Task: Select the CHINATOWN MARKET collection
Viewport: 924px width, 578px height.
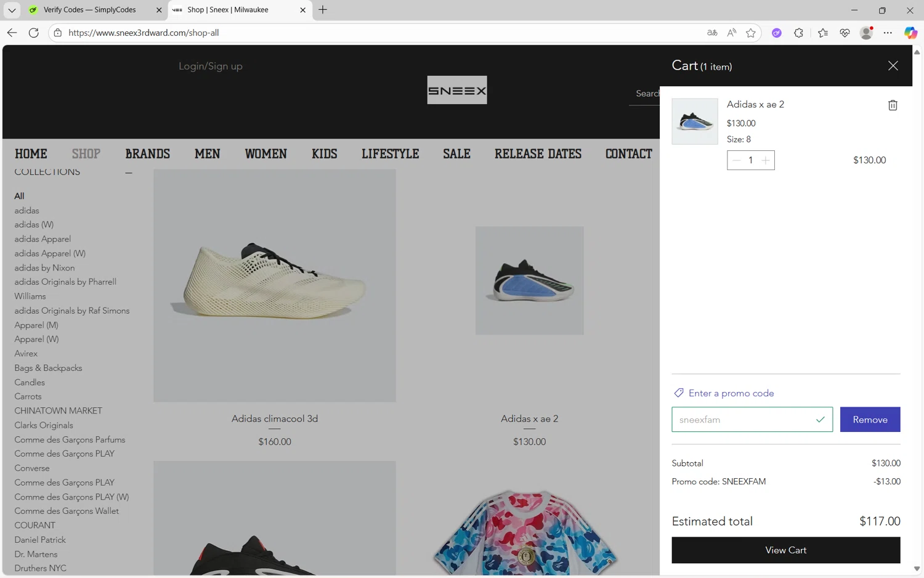Action: click(59, 411)
